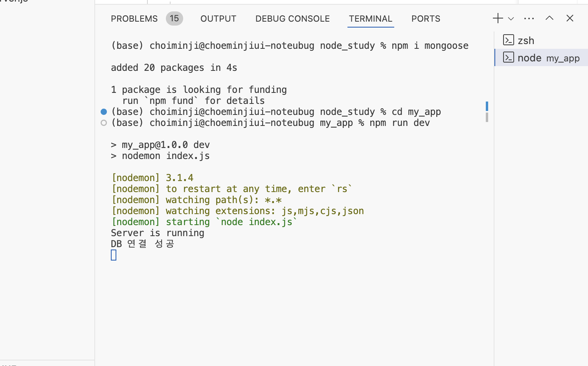Image resolution: width=588 pixels, height=366 pixels.
Task: Click the blue terminal scrollbar marker
Action: pos(487,106)
